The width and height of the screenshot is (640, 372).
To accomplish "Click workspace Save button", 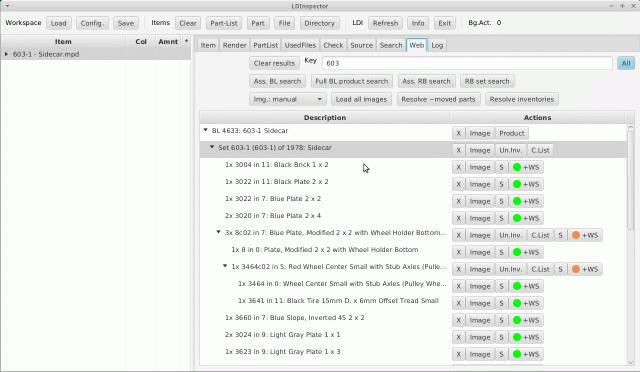I will pyautogui.click(x=126, y=23).
